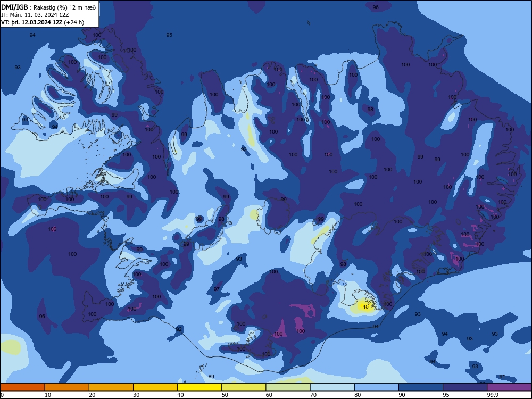
Task: Click the '90' label under the legend
Action: pos(402,395)
